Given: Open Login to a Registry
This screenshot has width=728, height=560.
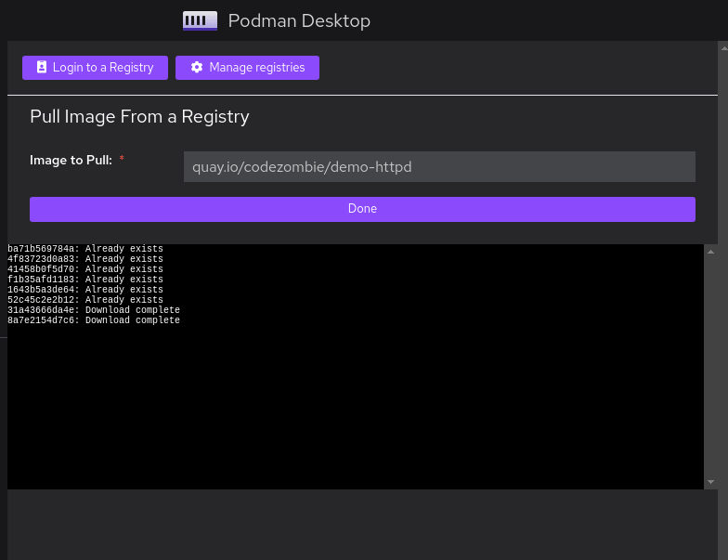Looking at the screenshot, I should click(x=95, y=68).
